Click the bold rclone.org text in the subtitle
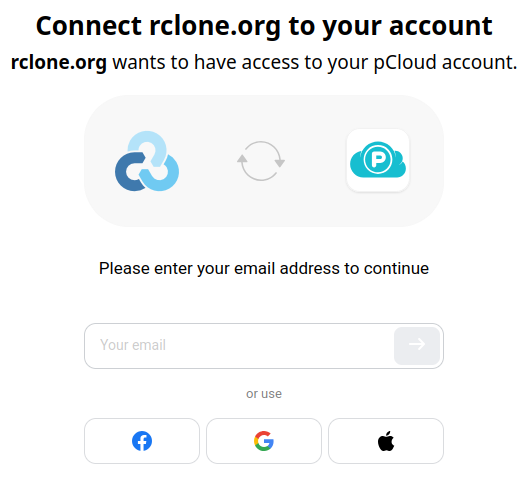The width and height of the screenshot is (529, 484). coord(59,62)
